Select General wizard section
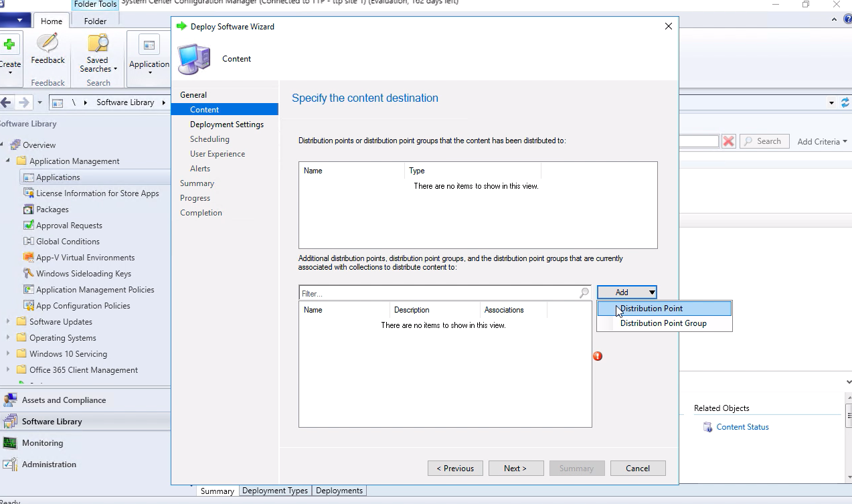Viewport: 852px width, 504px height. [x=193, y=95]
